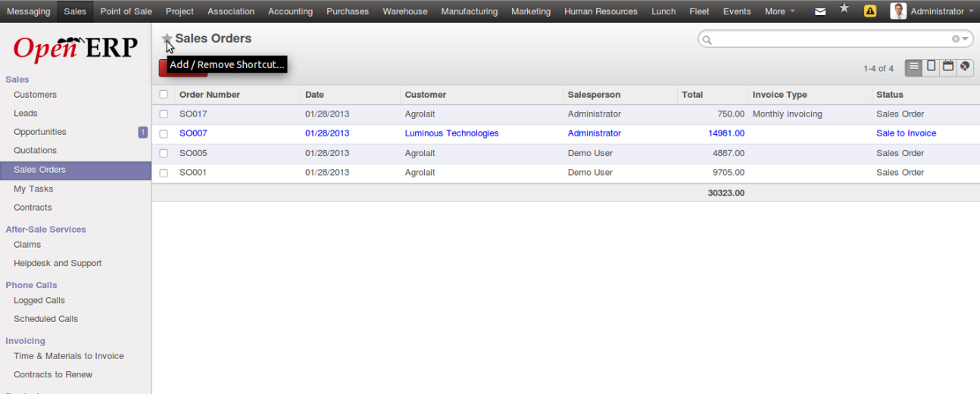
Task: Check the SO005 row checkbox
Action: tap(164, 154)
